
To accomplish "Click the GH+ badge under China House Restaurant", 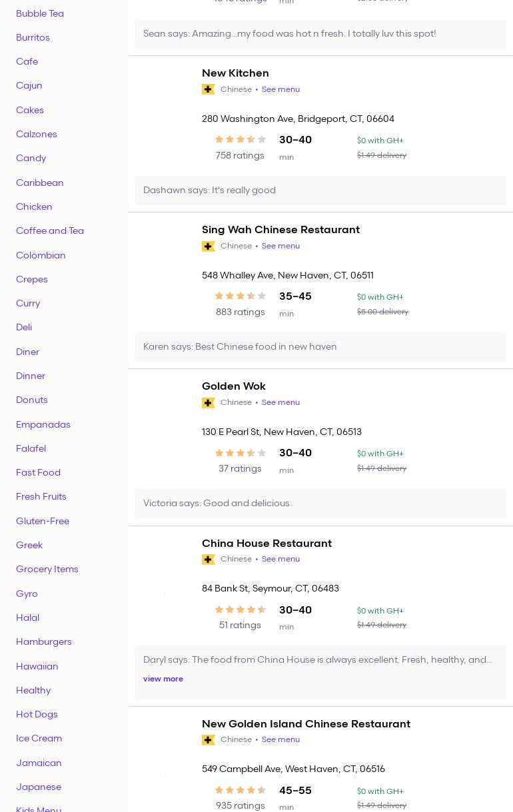I will 208,560.
